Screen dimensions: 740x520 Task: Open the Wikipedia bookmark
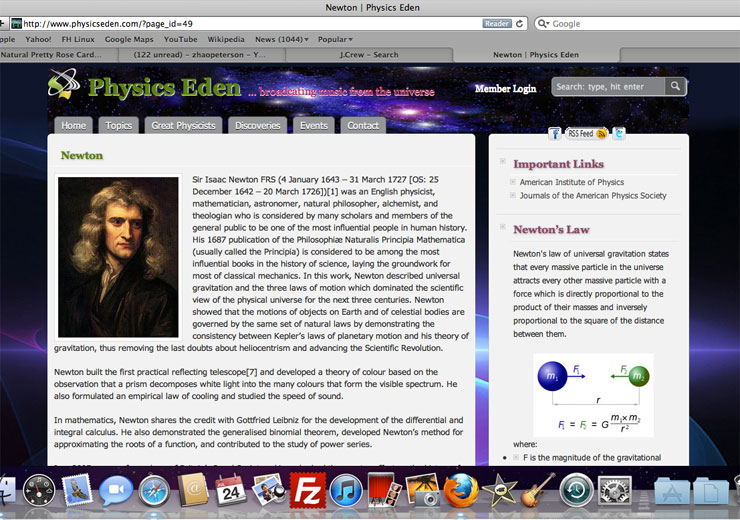point(226,39)
